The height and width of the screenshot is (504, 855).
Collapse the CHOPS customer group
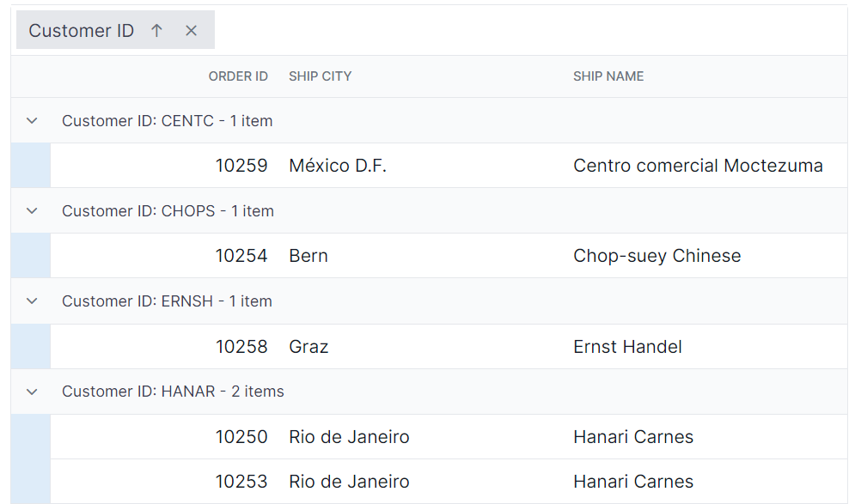32,211
